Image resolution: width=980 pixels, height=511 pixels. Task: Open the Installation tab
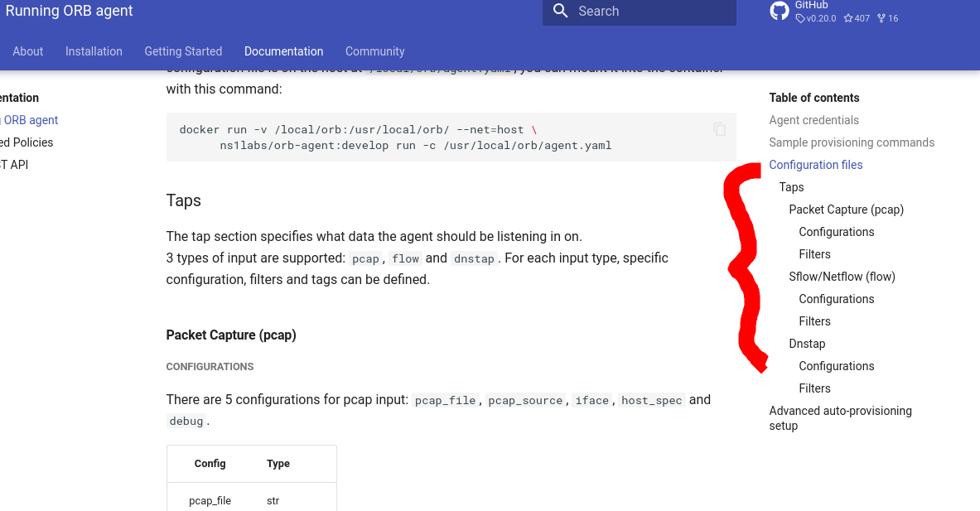(x=94, y=51)
